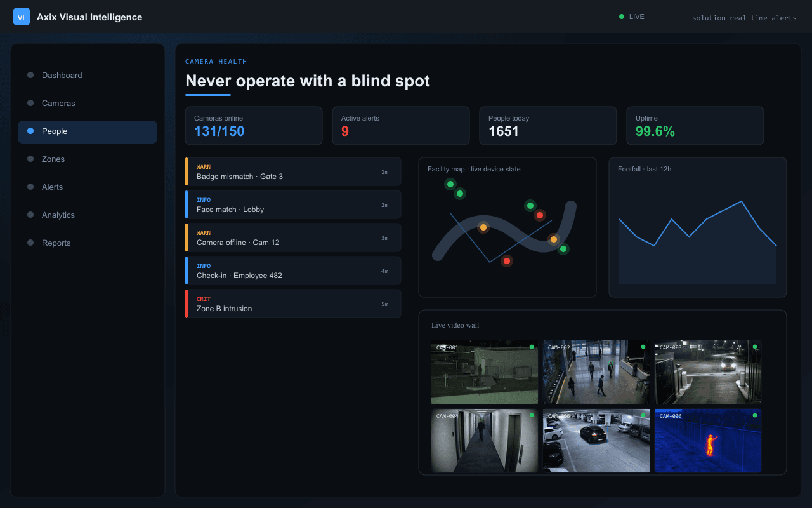812x508 pixels.
Task: Open the CAM-002 lobby video feed
Action: (596, 372)
